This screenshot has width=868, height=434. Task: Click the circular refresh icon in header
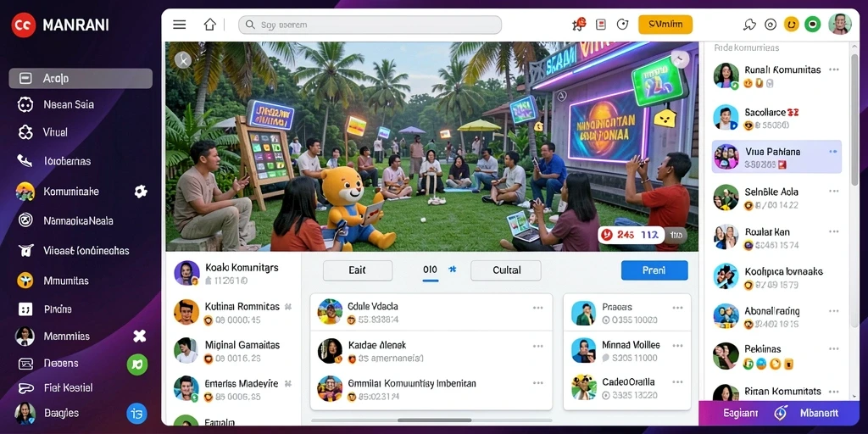(623, 25)
